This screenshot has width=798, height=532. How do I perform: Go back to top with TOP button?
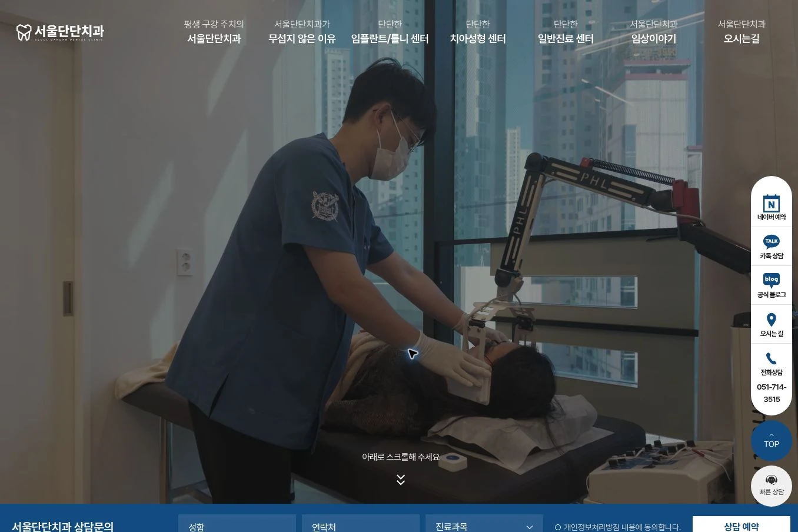point(772,441)
